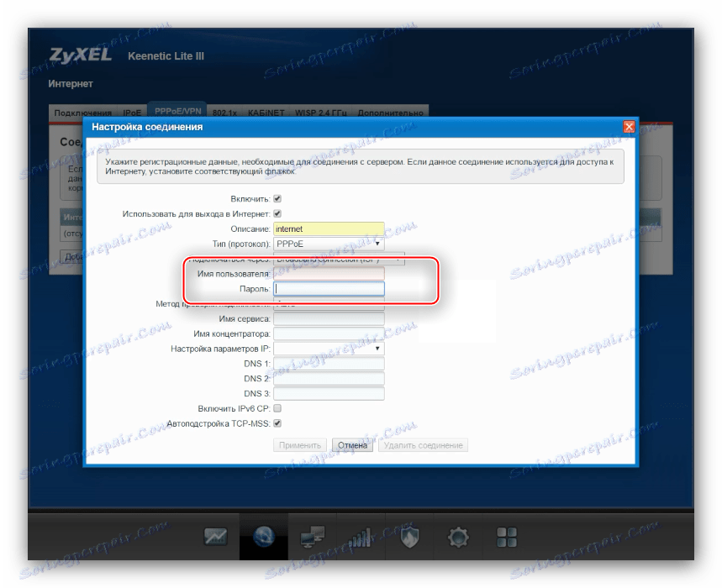Screen dimensions: 722x588
Task: Click the DNS 2 input field
Action: point(329,378)
